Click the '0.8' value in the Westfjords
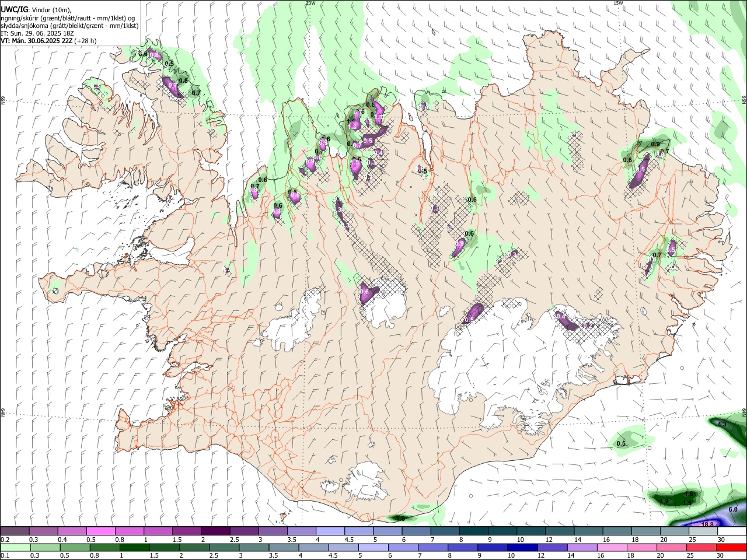This screenshot has width=747, height=560. (x=183, y=81)
